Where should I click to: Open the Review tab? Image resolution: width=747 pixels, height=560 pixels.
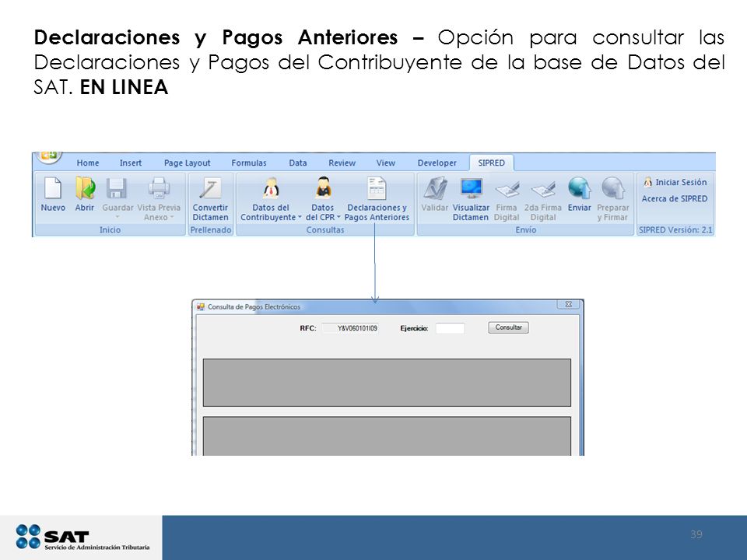[x=342, y=163]
